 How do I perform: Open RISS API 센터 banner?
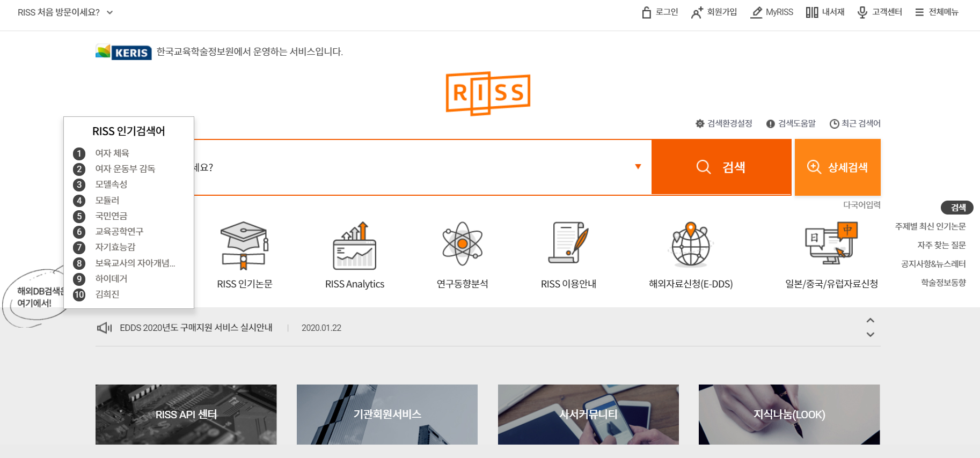[x=186, y=415]
